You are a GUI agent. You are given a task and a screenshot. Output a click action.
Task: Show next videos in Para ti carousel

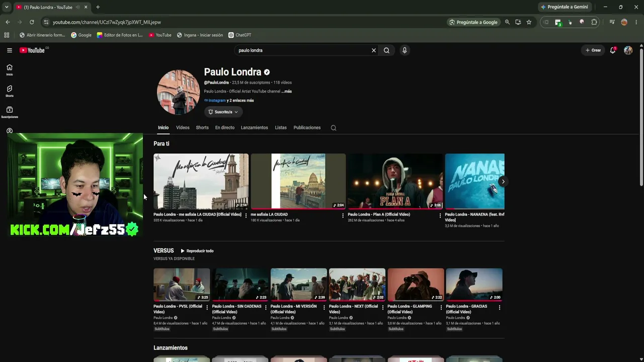(x=503, y=182)
